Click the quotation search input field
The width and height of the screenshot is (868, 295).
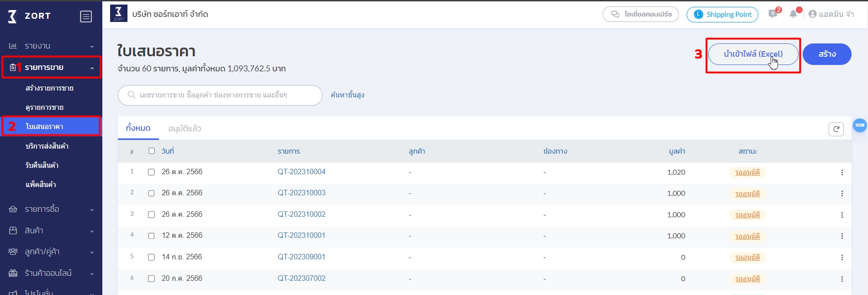[x=224, y=95]
